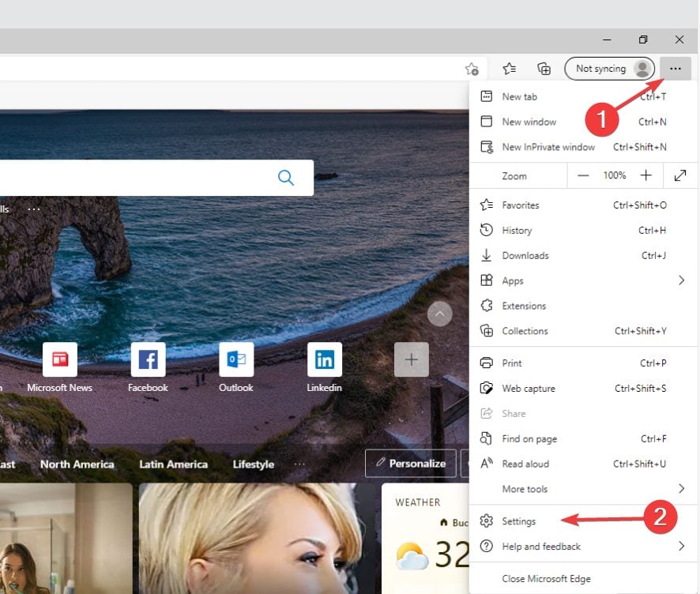Viewport: 700px width, 594px height.
Task: Add a new quick link tile
Action: click(411, 359)
